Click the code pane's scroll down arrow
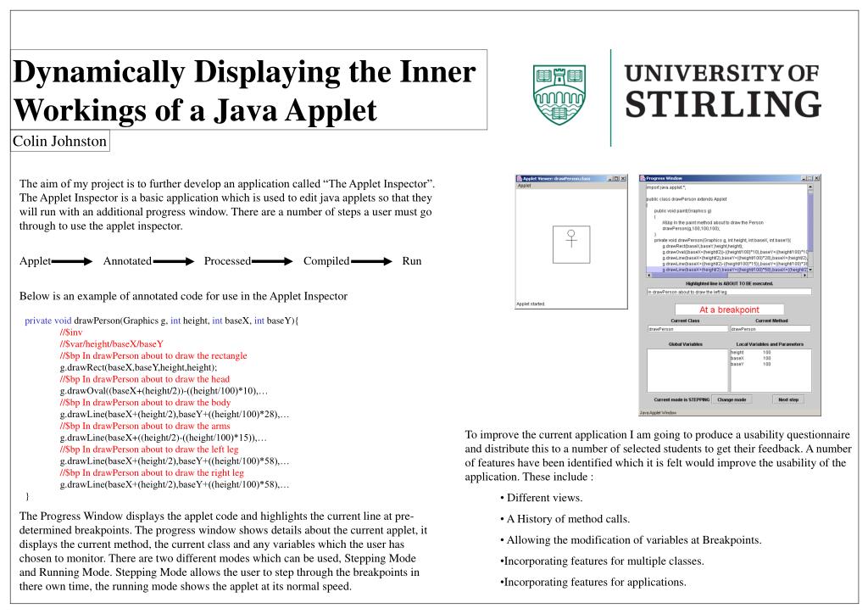Viewport: 868px width, 614px height. coord(810,270)
